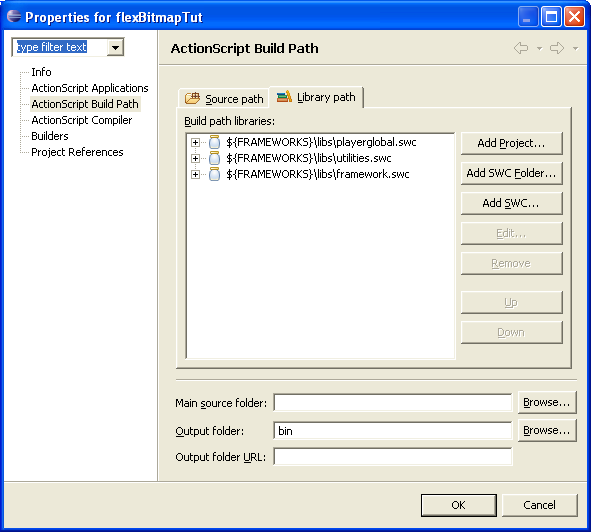Click the Eclipse icon in the title bar
The height and width of the screenshot is (532, 591).
pyautogui.click(x=14, y=16)
